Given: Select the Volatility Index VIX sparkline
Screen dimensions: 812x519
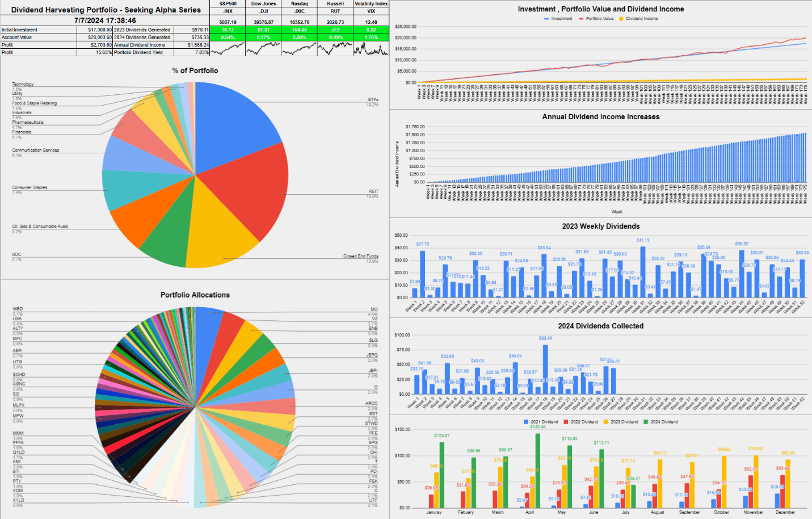Looking at the screenshot, I should coord(371,48).
